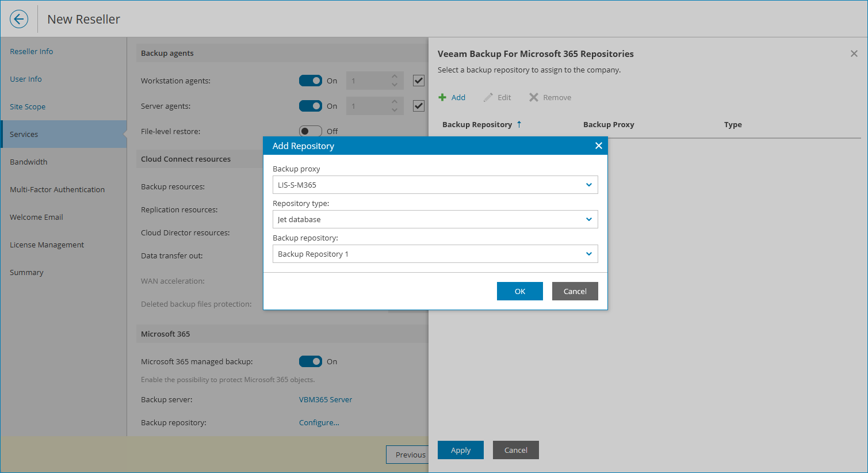The image size is (868, 473).
Task: Click Cancel in the Repositories panel
Action: pos(516,450)
